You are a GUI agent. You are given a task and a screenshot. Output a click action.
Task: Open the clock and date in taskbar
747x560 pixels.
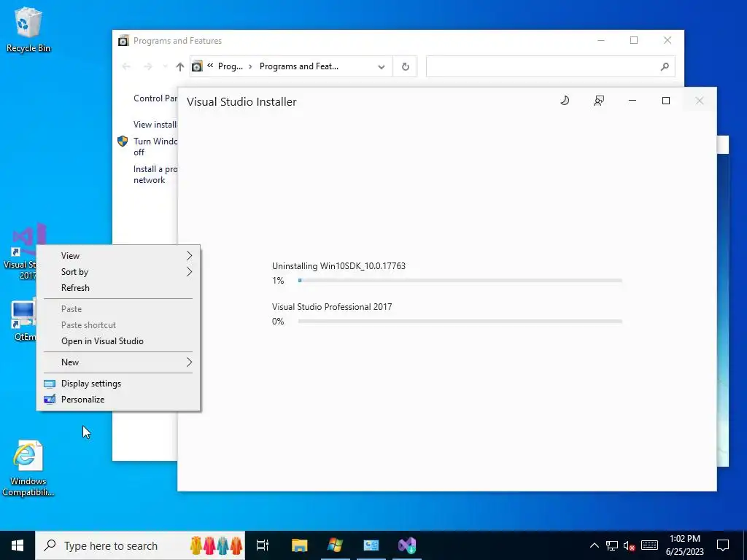(684, 545)
